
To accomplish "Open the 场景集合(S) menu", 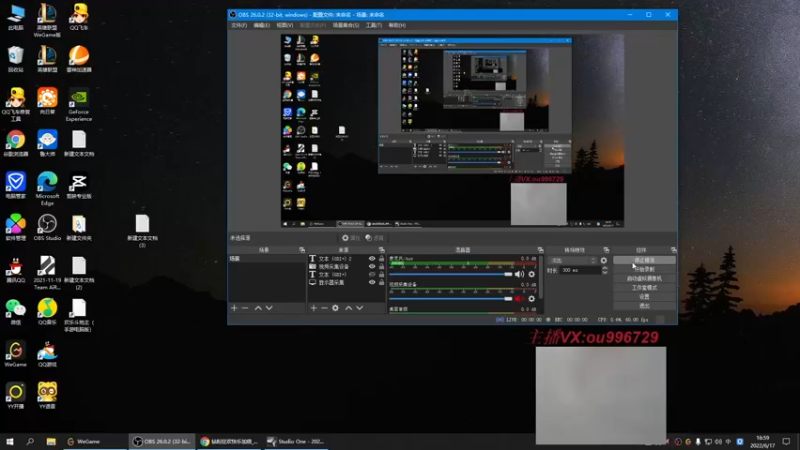I will 346,25.
